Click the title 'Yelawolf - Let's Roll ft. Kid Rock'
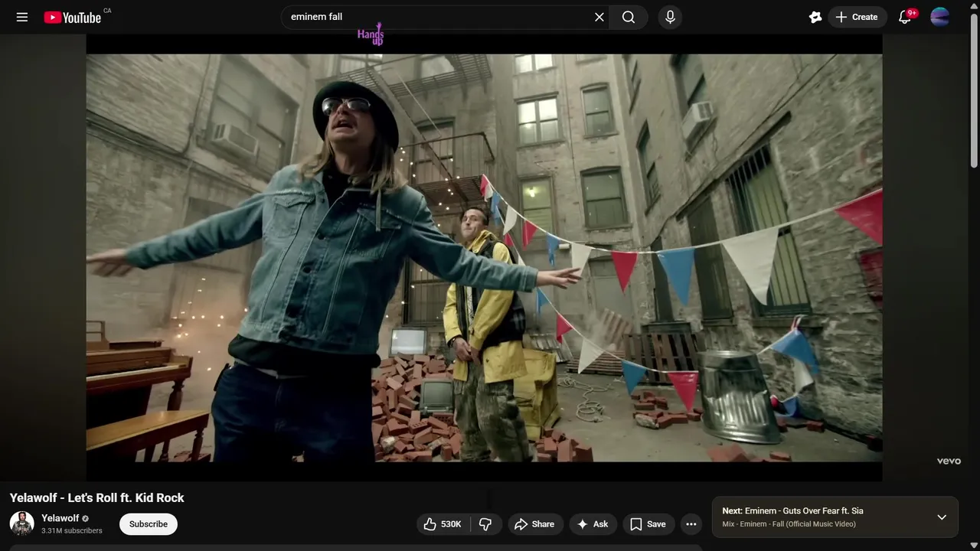The height and width of the screenshot is (551, 980). [x=97, y=497]
